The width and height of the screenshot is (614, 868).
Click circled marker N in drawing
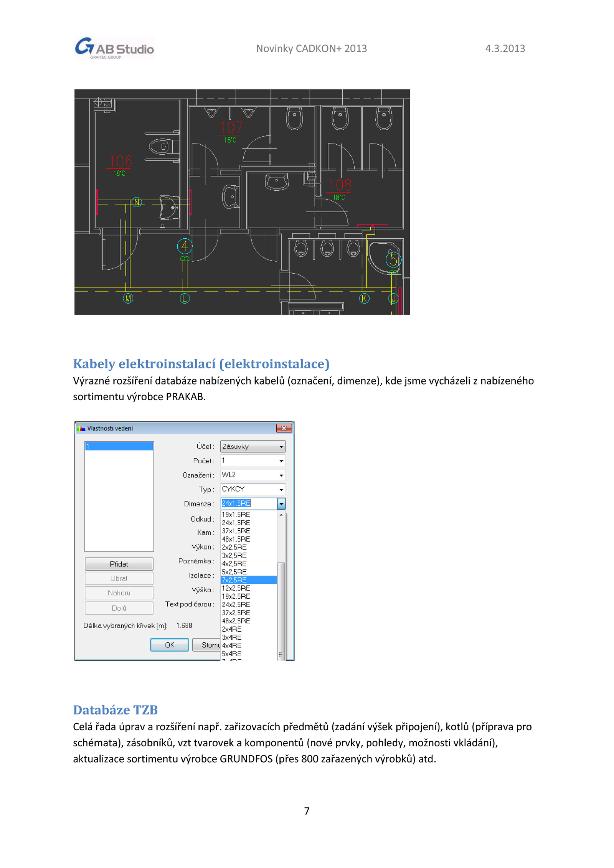(137, 202)
